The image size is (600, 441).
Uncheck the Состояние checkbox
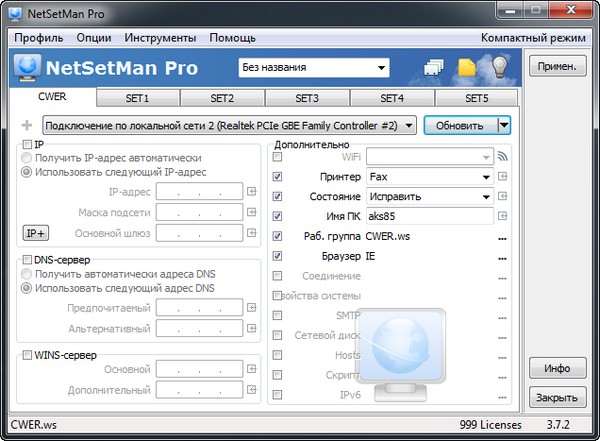pyautogui.click(x=277, y=196)
